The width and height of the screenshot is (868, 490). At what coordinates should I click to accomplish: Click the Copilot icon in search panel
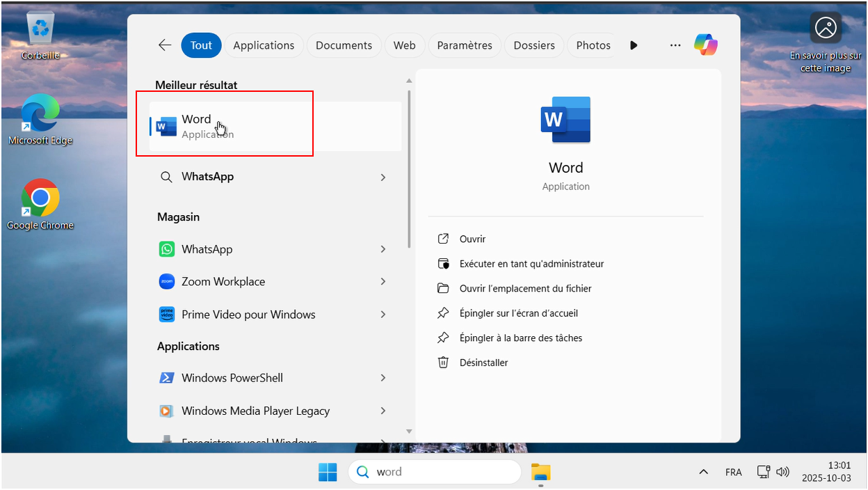point(705,45)
